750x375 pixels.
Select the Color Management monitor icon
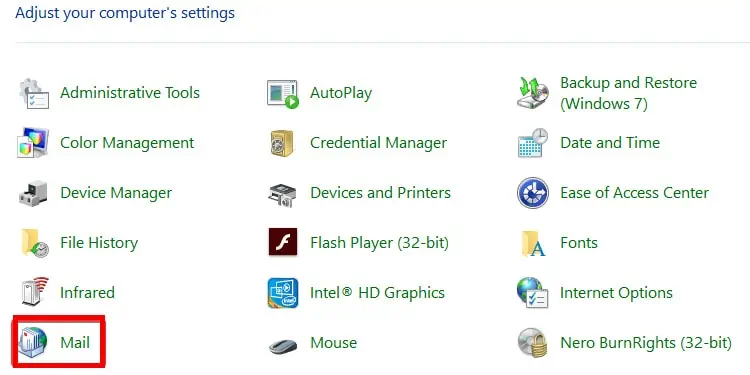click(x=33, y=143)
